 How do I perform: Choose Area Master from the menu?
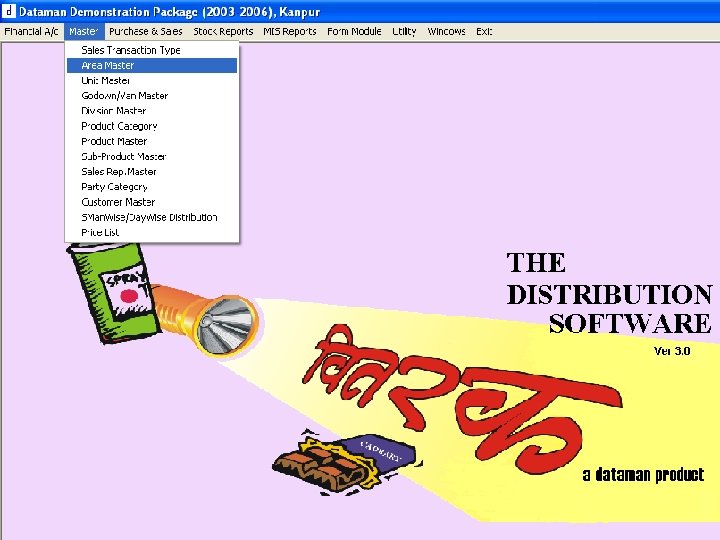click(152, 65)
